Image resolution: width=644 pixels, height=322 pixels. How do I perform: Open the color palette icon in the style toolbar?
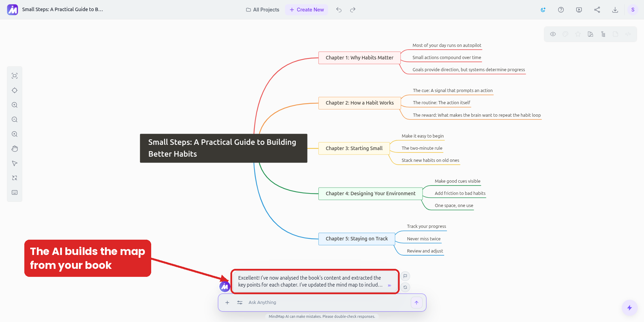(x=565, y=34)
